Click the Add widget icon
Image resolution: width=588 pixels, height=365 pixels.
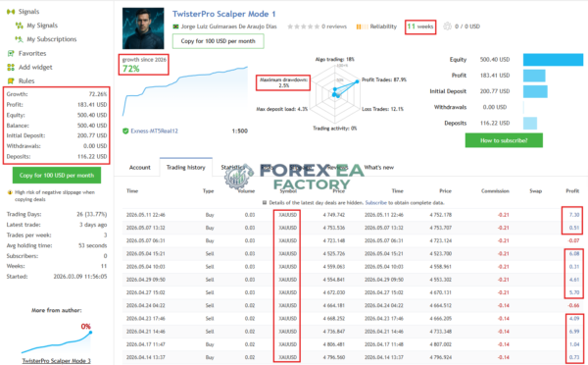pos(11,68)
